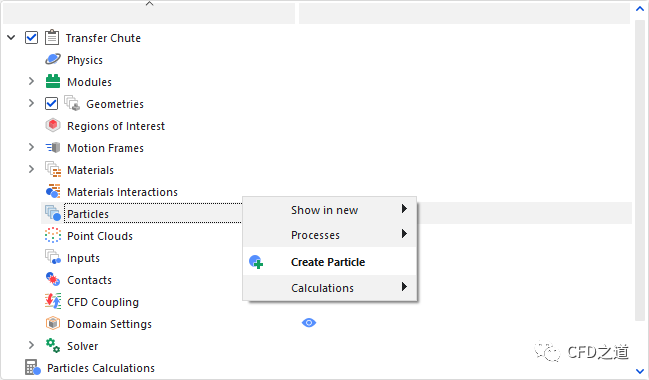Uncheck the Transfer Chute checkbox

[31, 37]
